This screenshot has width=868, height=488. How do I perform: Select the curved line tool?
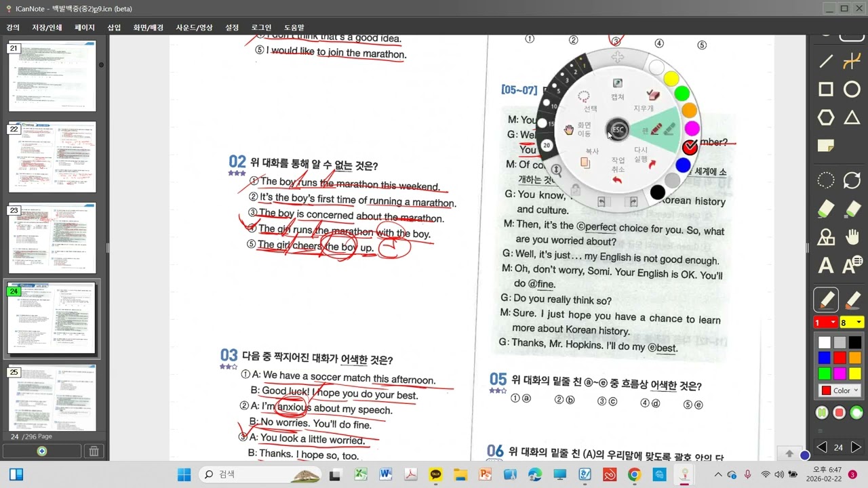pyautogui.click(x=852, y=62)
